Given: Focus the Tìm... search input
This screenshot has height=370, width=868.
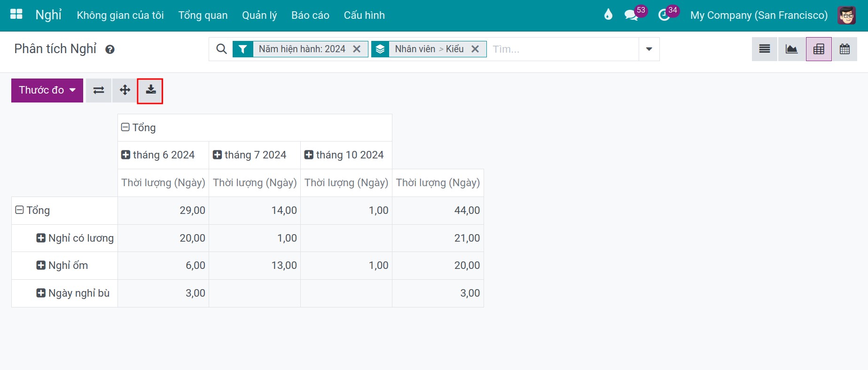Looking at the screenshot, I should [x=563, y=49].
